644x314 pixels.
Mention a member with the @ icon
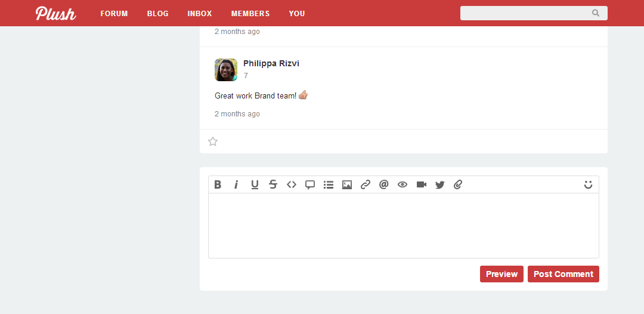click(x=383, y=184)
